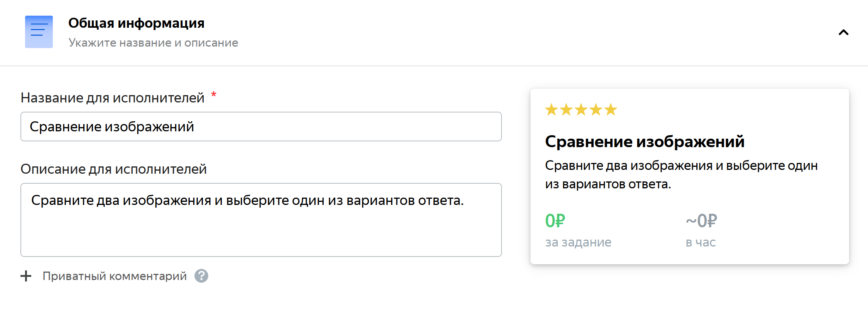Click the preview card title Сравнение изображений

point(645,142)
